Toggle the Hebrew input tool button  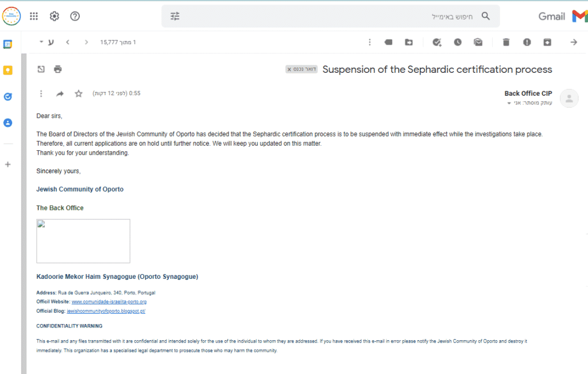coord(51,42)
